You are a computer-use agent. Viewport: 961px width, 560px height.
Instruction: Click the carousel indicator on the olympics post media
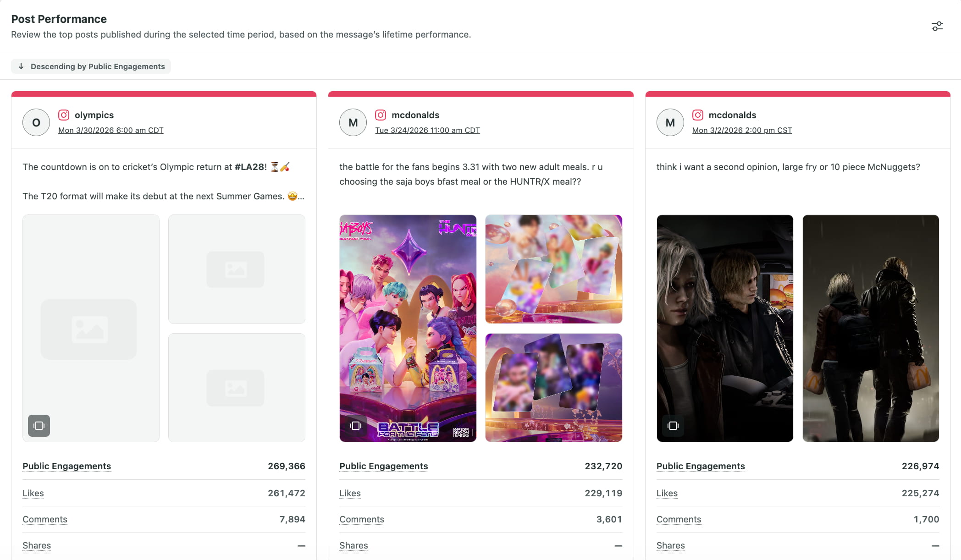point(39,426)
